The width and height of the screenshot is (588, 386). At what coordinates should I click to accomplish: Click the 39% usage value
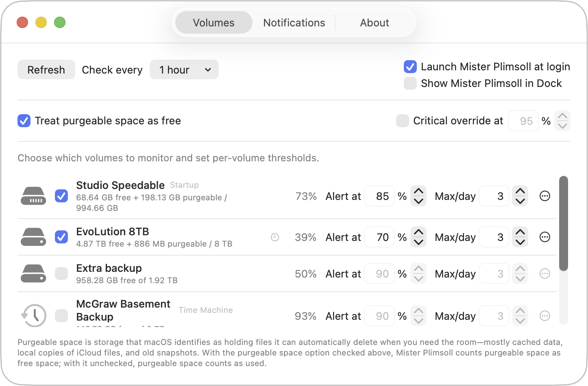pyautogui.click(x=306, y=237)
